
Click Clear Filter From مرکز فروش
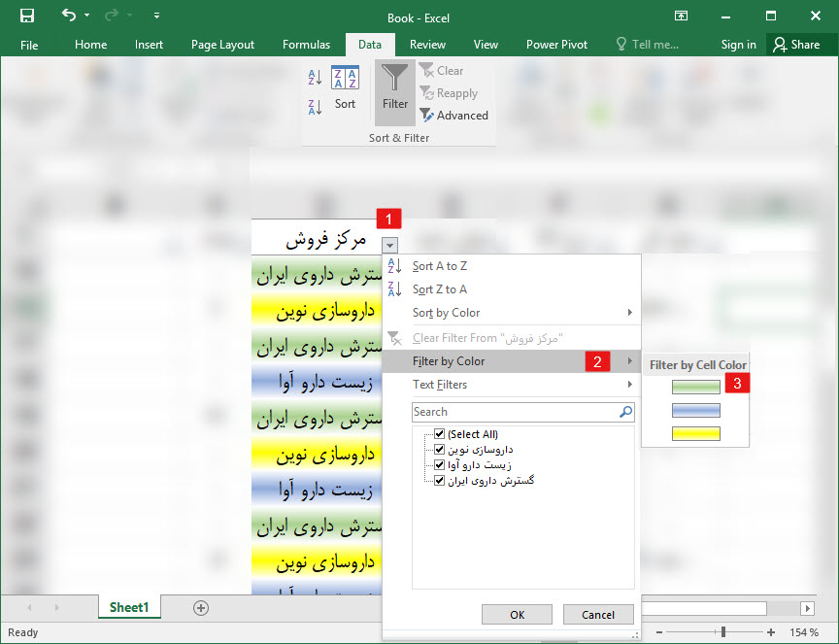[511, 338]
